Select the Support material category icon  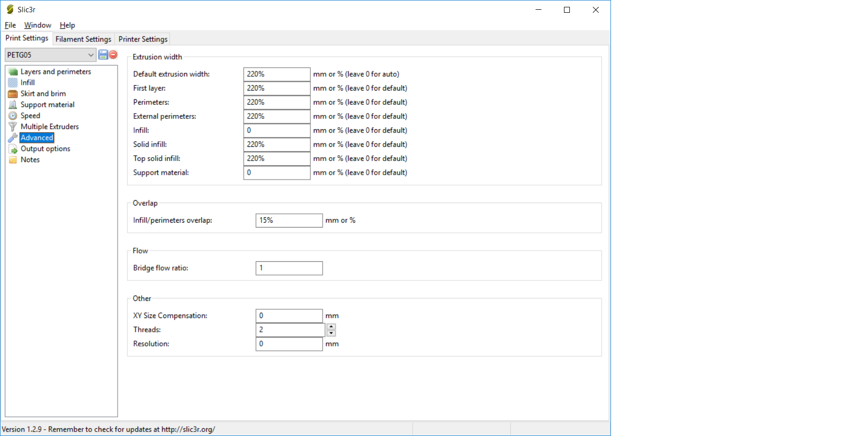click(x=13, y=105)
